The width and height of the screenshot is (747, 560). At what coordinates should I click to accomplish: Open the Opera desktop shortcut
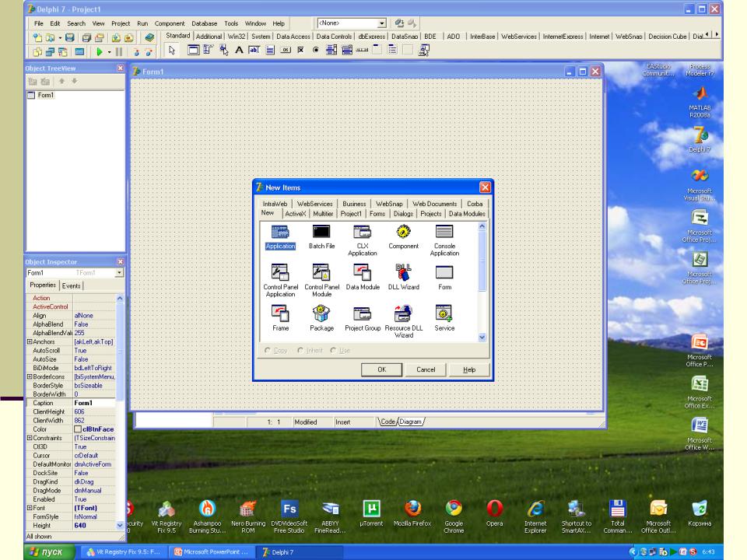pos(495,513)
